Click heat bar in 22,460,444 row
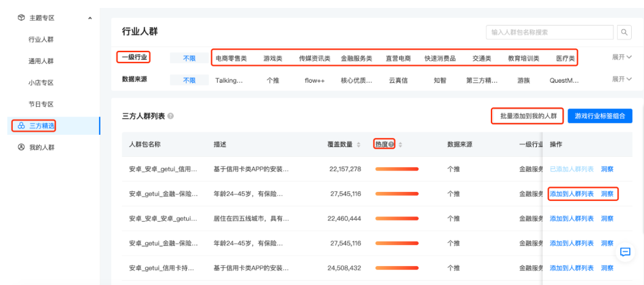This screenshot has height=285, width=644. point(397,218)
